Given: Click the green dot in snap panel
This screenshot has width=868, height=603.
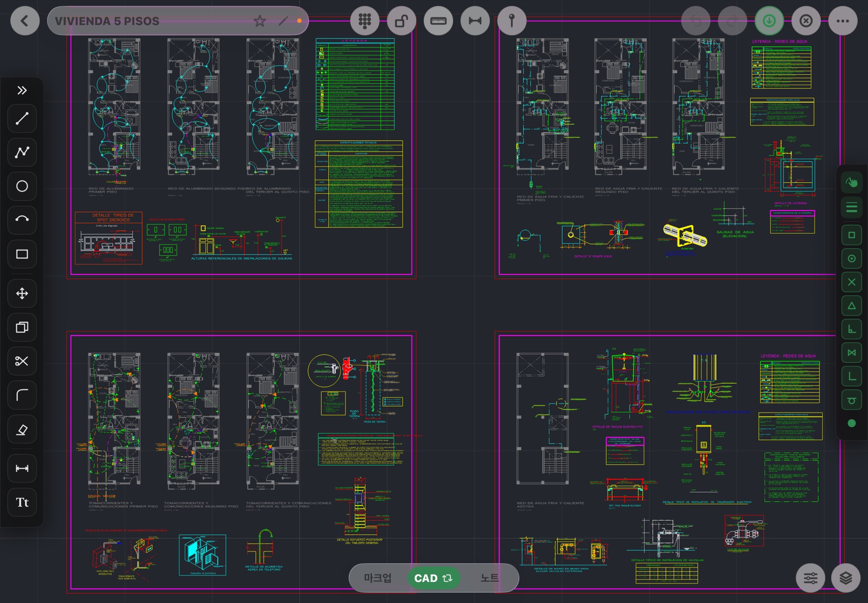Looking at the screenshot, I should tap(852, 423).
